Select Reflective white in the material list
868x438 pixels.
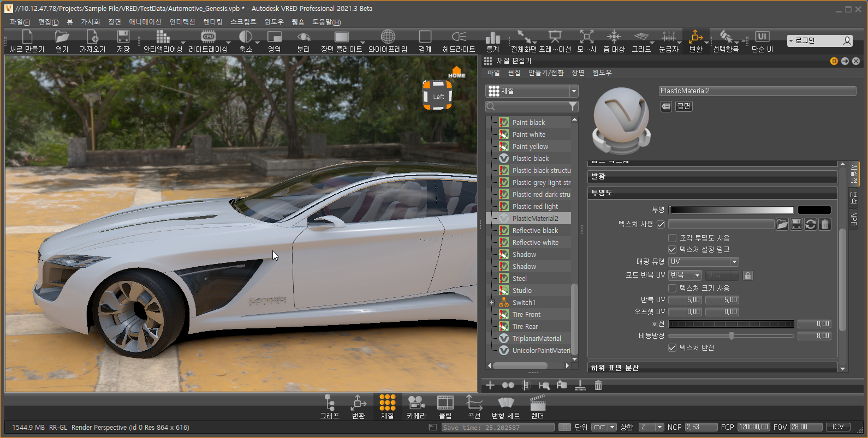535,243
